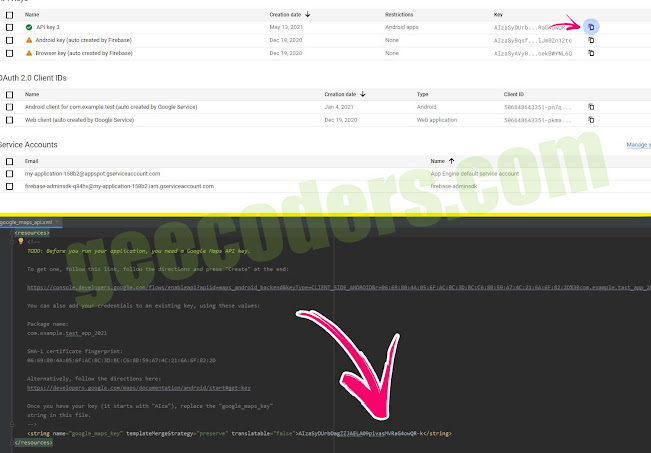Tick the Web client row checkbox

(9, 118)
